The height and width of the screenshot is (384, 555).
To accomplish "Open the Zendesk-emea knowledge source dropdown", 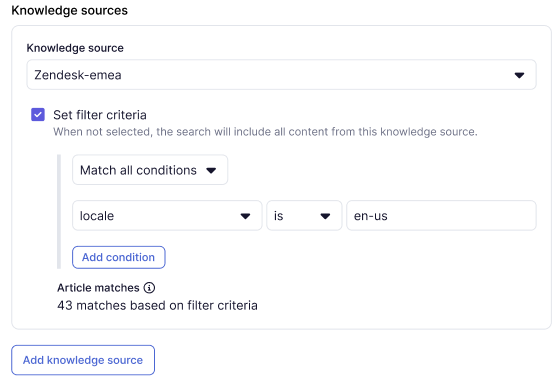I will [281, 75].
